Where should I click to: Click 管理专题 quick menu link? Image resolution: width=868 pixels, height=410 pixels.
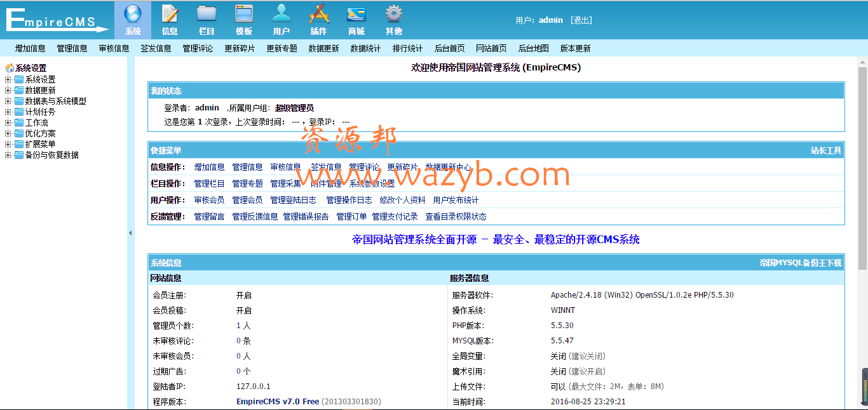pyautogui.click(x=248, y=183)
